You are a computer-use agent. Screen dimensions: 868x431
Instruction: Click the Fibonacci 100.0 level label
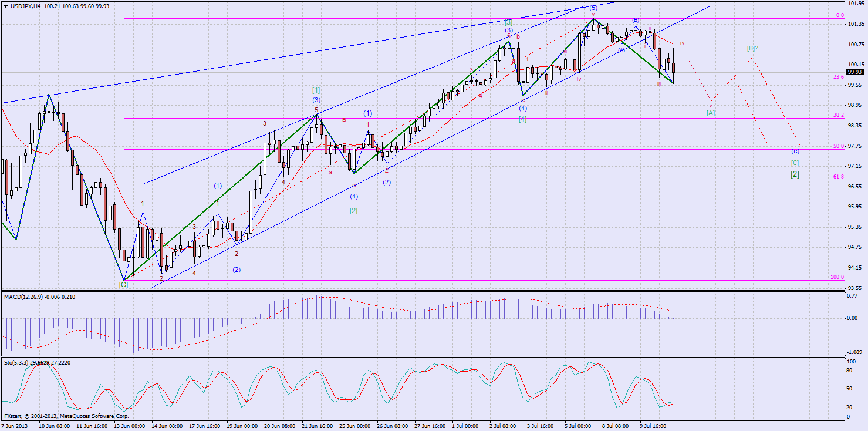[837, 277]
